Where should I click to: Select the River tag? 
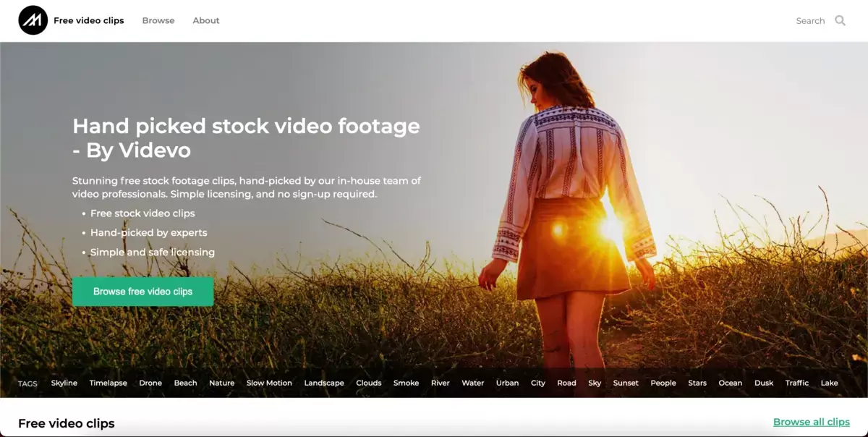(441, 383)
